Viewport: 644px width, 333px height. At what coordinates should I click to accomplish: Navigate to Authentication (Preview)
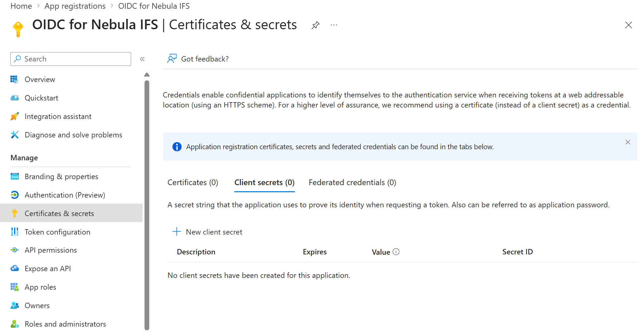65,195
